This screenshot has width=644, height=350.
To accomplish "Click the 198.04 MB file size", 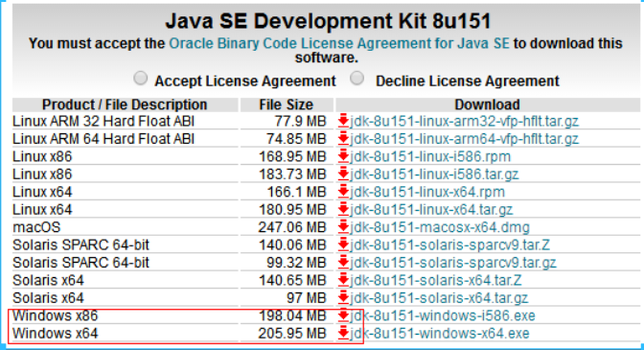I will pos(292,315).
